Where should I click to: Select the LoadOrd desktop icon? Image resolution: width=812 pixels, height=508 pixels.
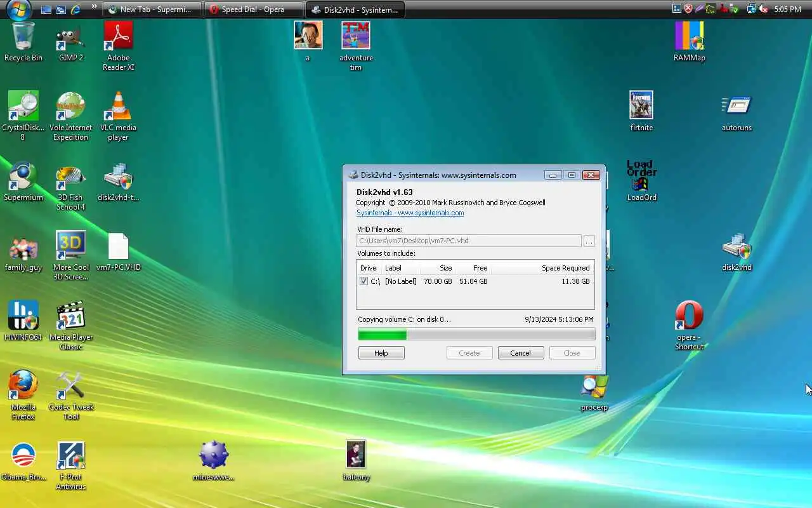click(641, 182)
